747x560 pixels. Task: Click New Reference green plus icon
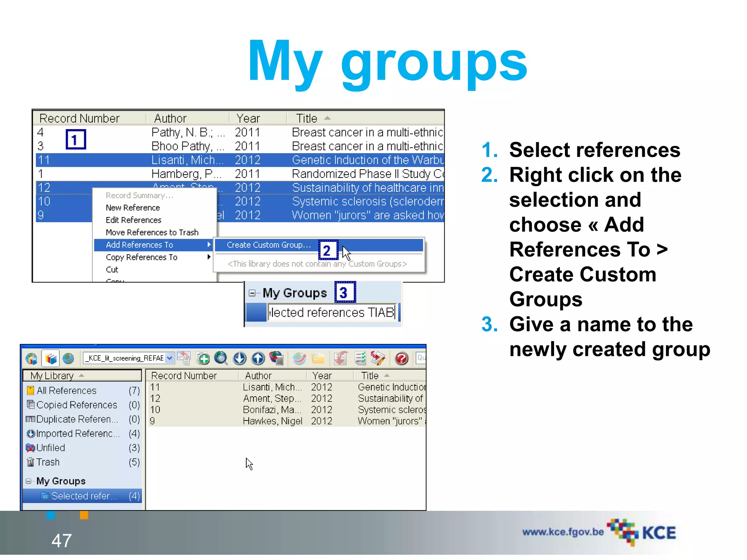point(203,358)
